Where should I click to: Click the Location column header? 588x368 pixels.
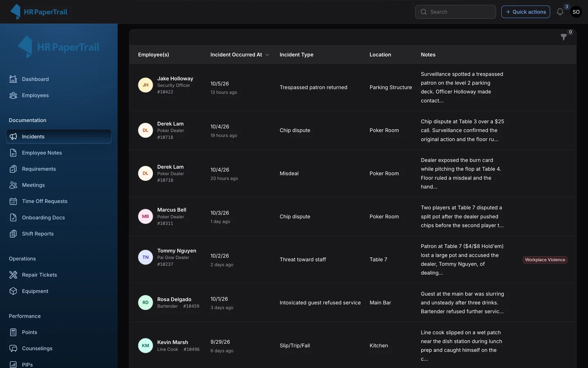coord(380,55)
